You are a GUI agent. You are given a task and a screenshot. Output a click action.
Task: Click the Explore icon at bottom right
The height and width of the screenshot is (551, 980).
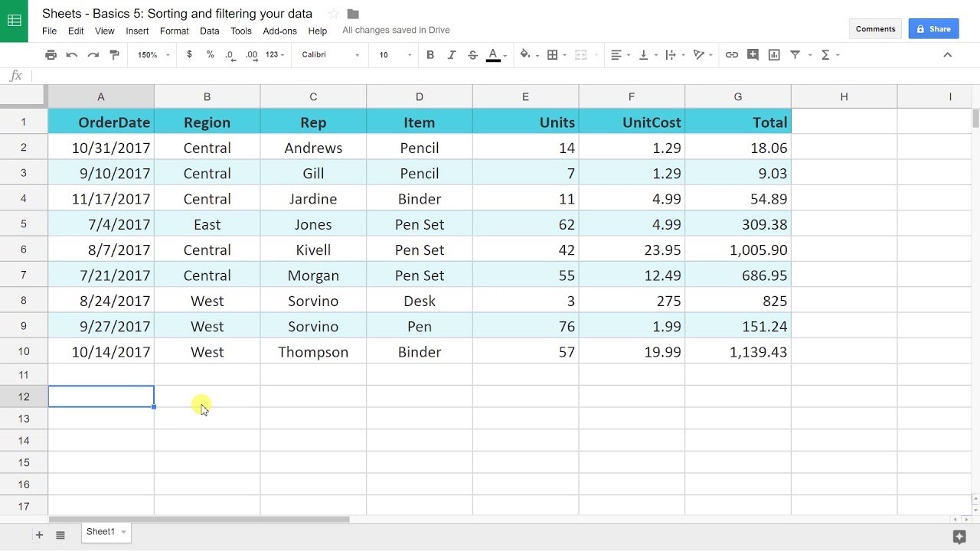point(959,536)
